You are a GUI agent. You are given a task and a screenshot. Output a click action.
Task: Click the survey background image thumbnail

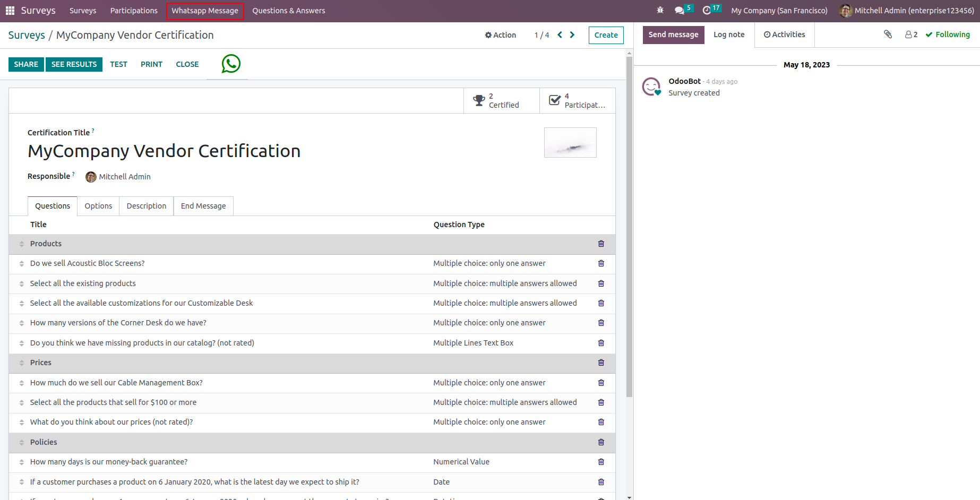[x=570, y=142]
